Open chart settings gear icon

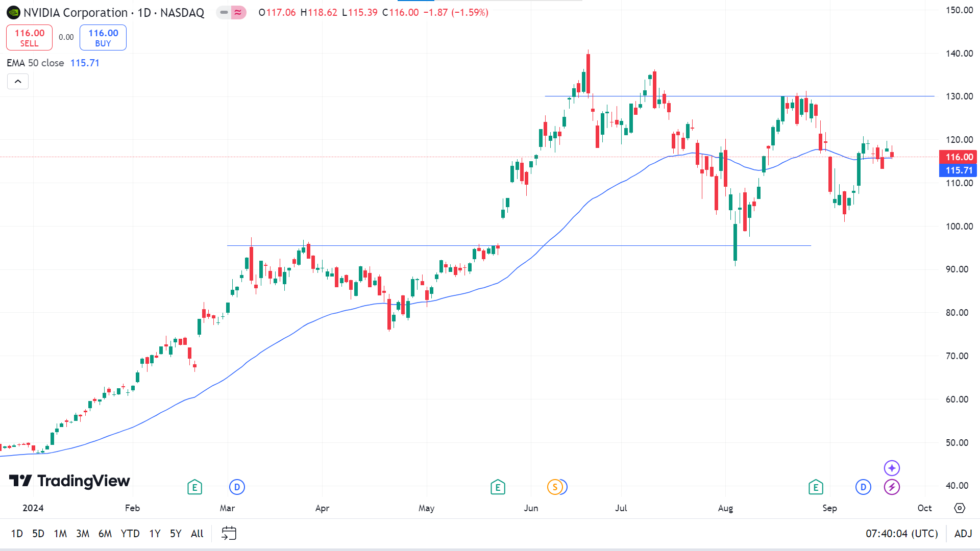[x=960, y=508]
